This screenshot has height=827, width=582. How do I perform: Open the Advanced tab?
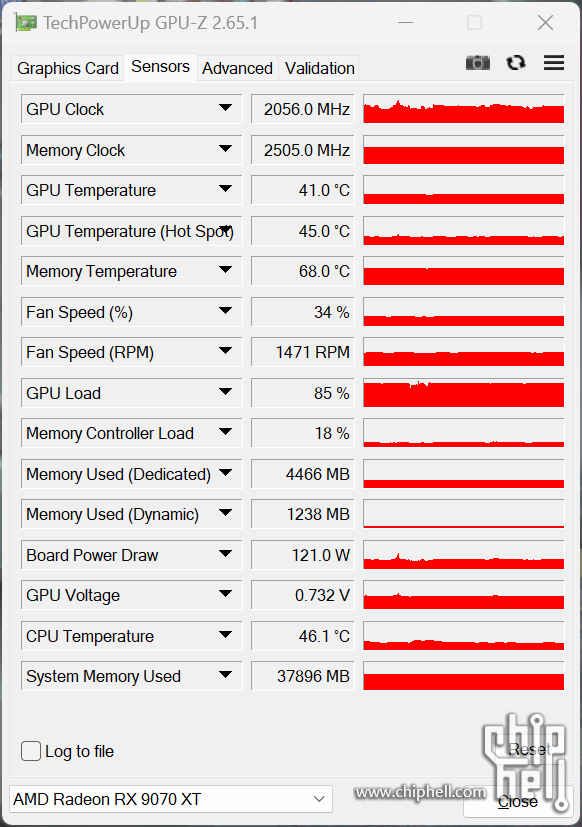(237, 68)
